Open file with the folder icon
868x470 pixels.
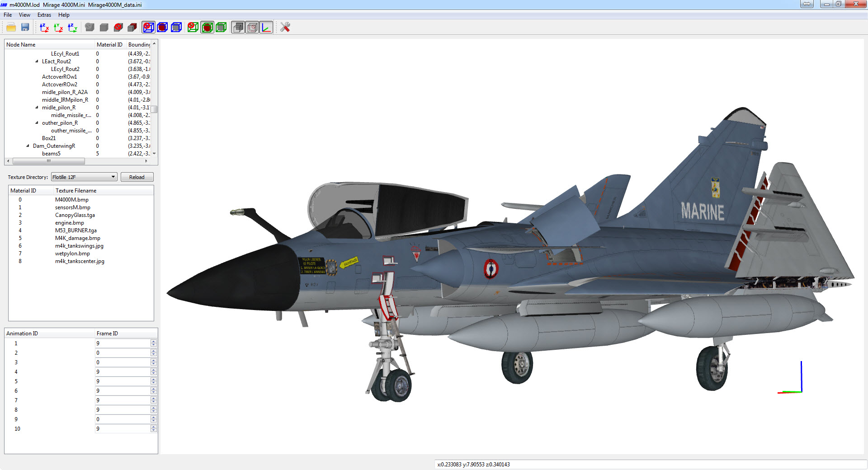tap(11, 28)
